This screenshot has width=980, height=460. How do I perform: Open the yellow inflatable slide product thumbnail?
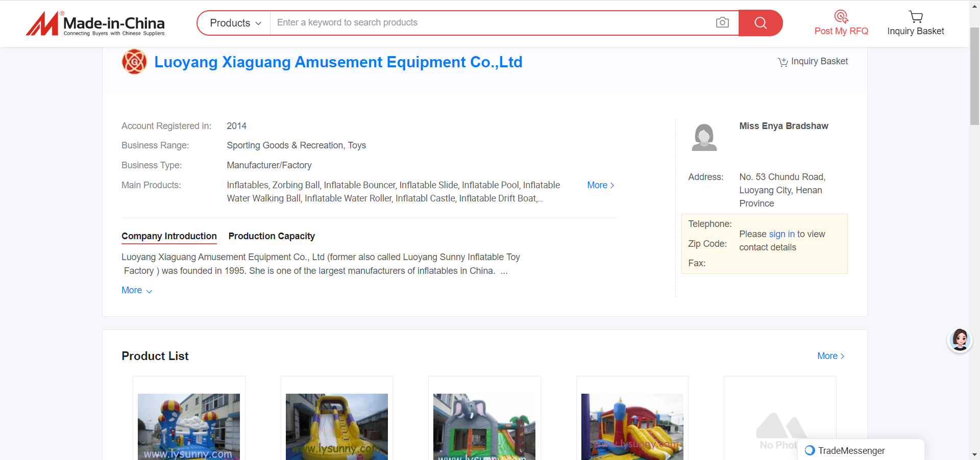click(x=337, y=426)
